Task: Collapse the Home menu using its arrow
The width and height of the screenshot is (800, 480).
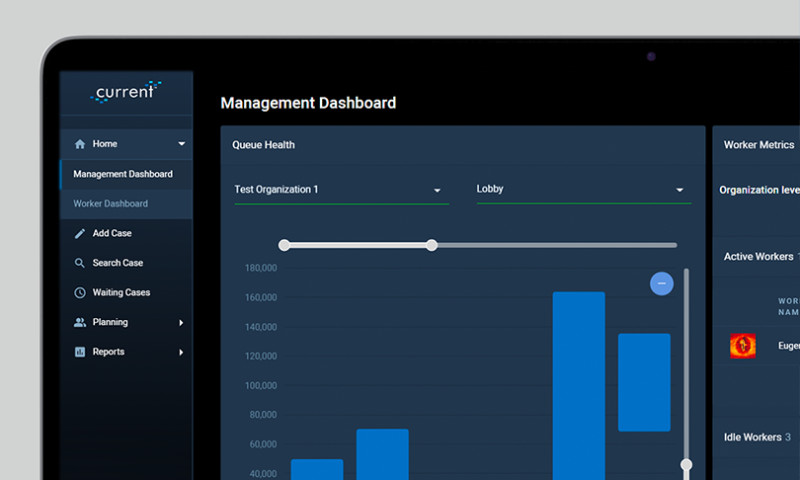Action: point(181,144)
